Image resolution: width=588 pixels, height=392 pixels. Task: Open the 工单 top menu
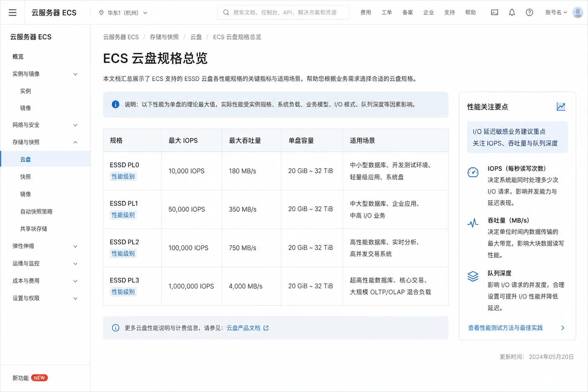coord(387,13)
